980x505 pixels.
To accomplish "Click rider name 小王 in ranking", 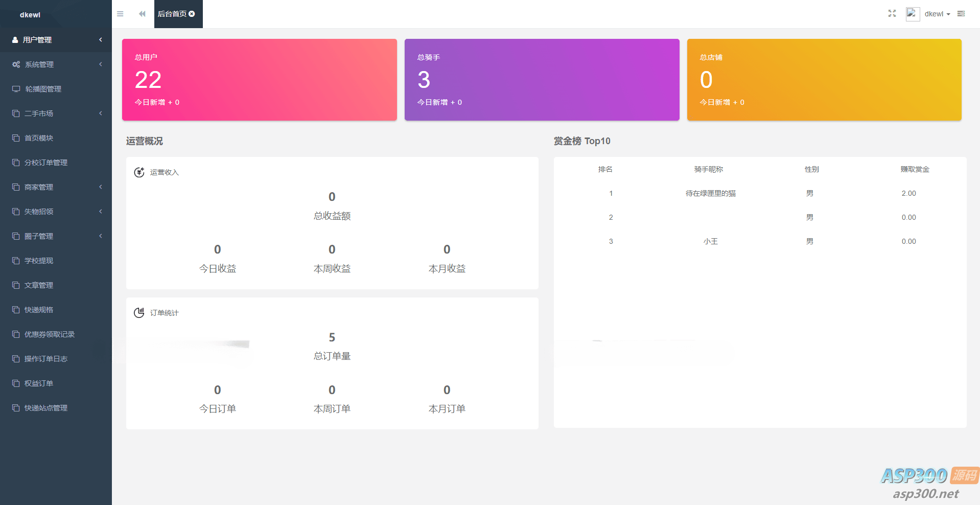I will pyautogui.click(x=711, y=241).
